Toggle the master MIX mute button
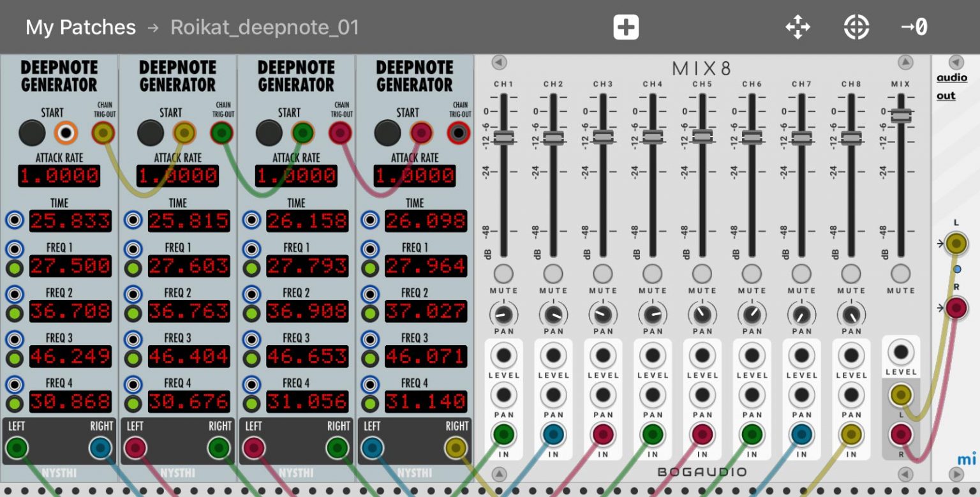This screenshot has height=497, width=980. tap(900, 273)
